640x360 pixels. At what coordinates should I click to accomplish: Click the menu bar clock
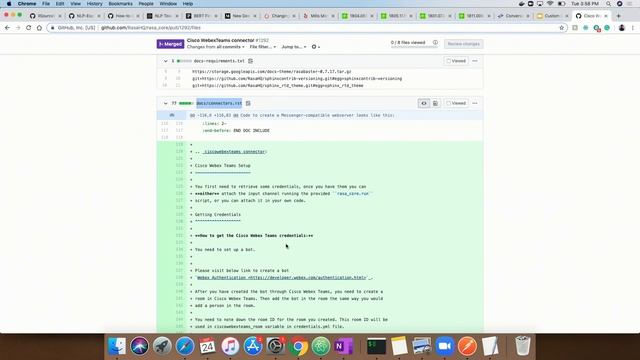click(585, 4)
